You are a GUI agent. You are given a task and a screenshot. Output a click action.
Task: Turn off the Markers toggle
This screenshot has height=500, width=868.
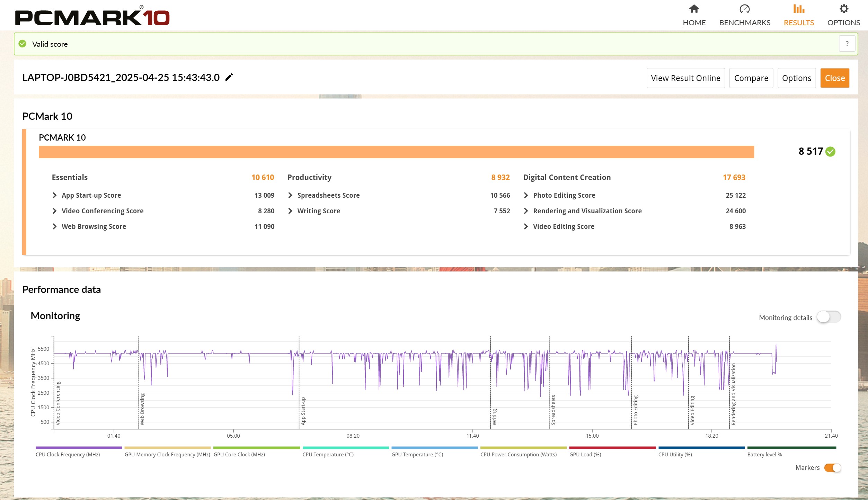click(832, 467)
